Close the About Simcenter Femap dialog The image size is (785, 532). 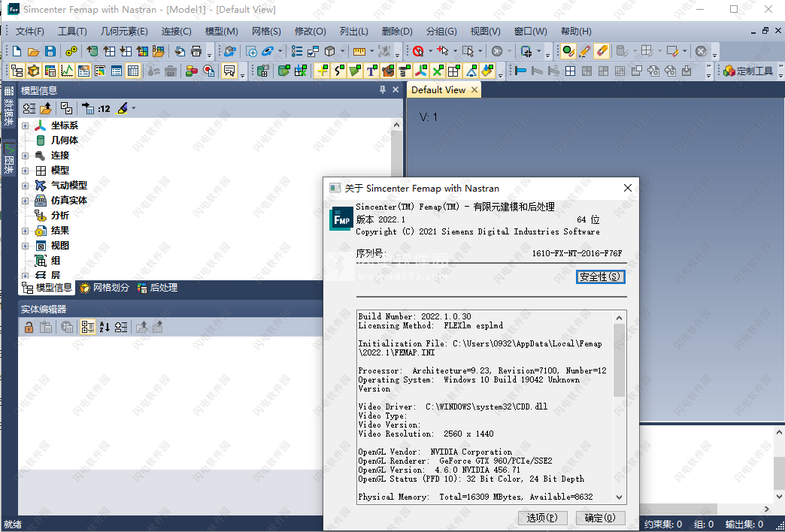(628, 188)
